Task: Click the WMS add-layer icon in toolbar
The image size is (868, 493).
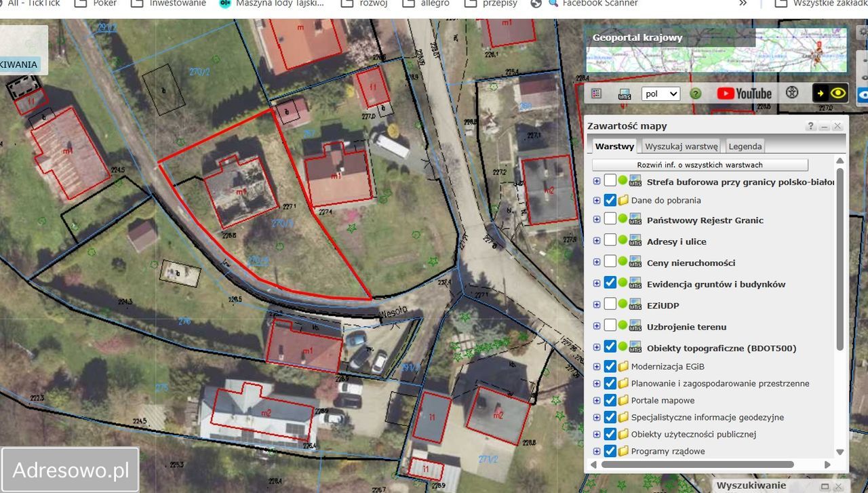Action: pos(625,94)
